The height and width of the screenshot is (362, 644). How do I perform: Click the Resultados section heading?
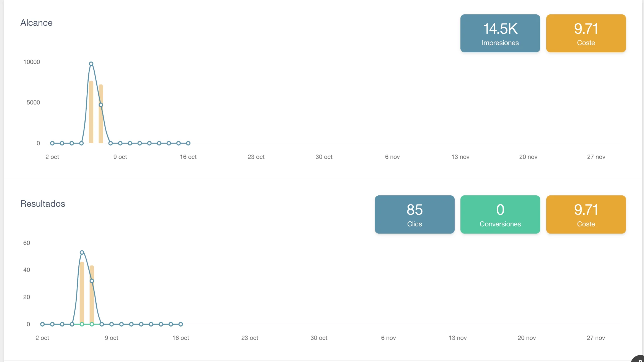click(43, 204)
